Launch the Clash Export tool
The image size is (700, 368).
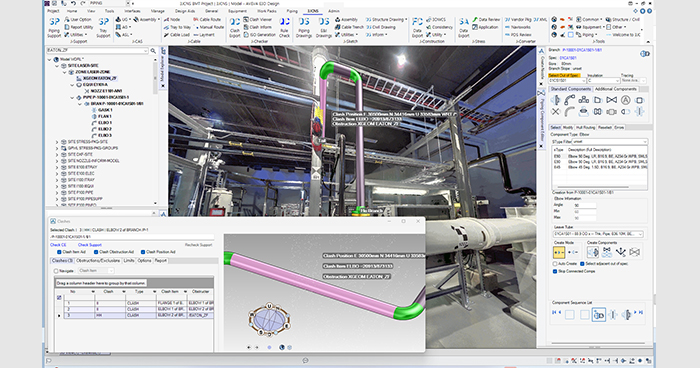coord(235,27)
